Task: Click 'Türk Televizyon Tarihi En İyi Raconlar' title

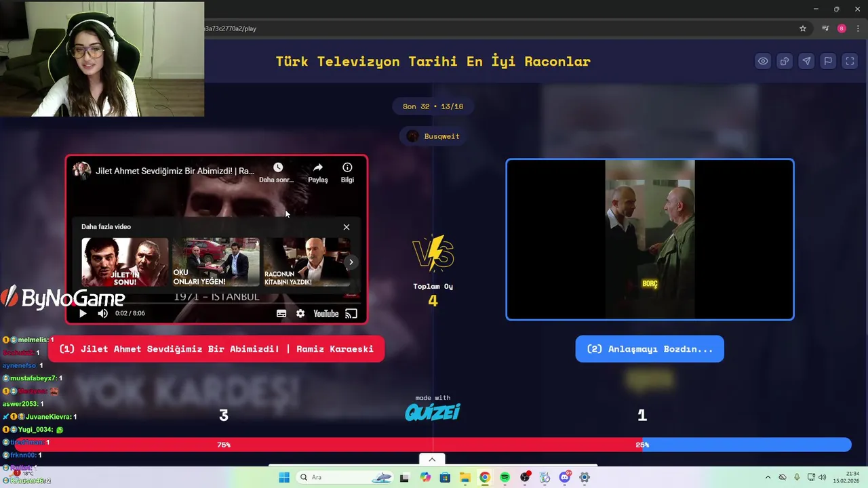Action: pyautogui.click(x=433, y=61)
